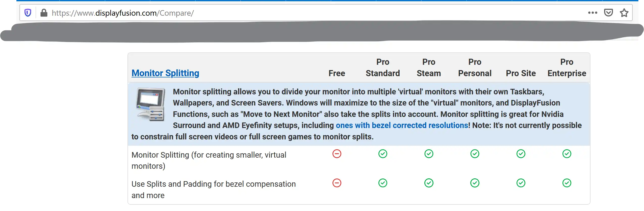
Task: Open the bezel corrected resolutions link
Action: (x=401, y=125)
